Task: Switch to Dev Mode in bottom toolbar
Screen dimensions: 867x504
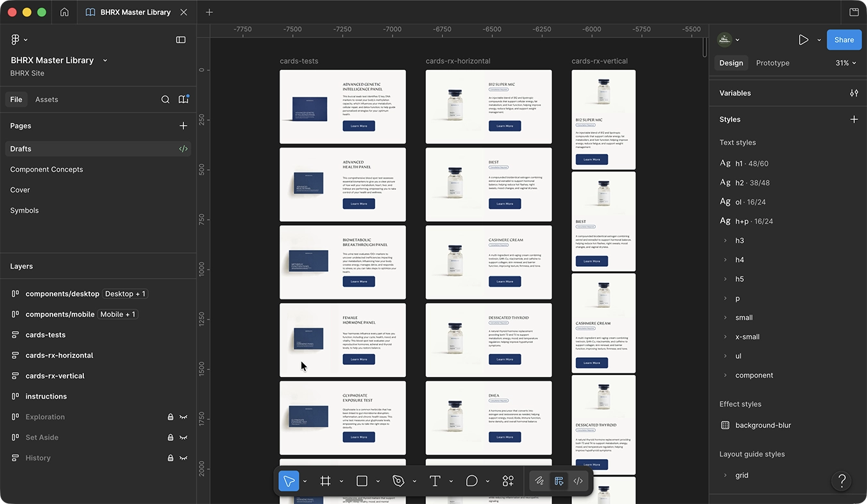Action: [578, 481]
